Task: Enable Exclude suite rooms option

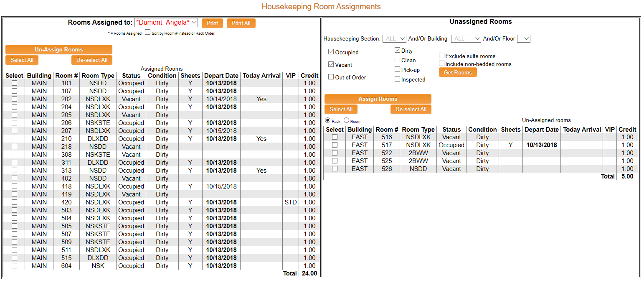Action: click(x=441, y=55)
